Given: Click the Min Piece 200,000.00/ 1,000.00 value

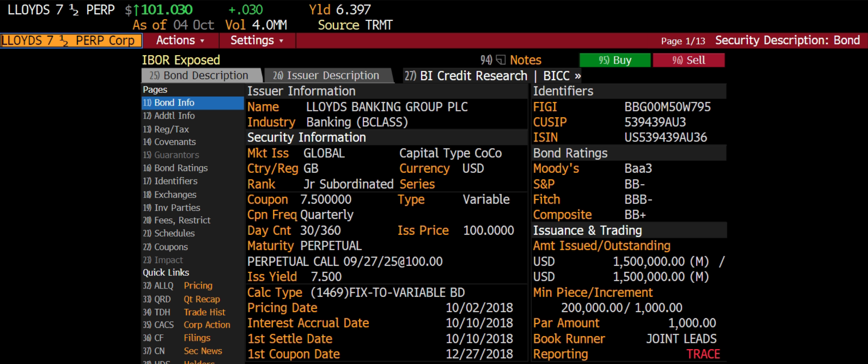Looking at the screenshot, I should 622,308.
